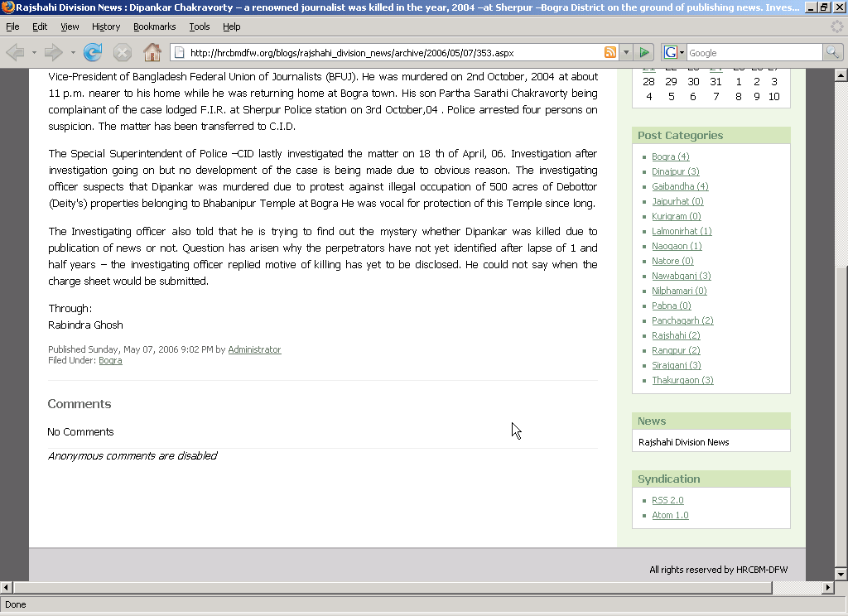
Task: Open the RSS 2.0 syndication link
Action: tap(667, 500)
